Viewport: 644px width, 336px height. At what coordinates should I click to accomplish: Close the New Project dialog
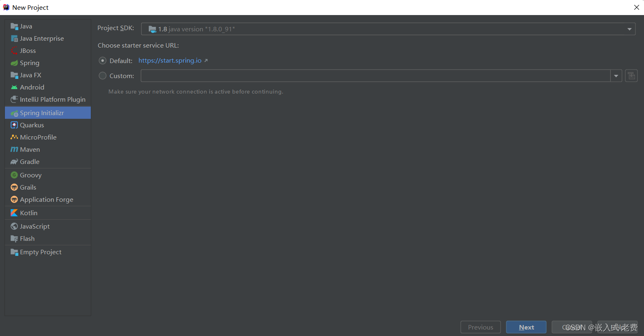click(x=637, y=7)
